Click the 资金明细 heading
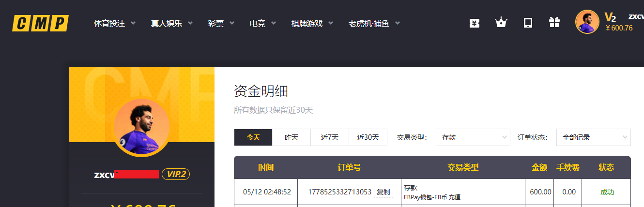The width and height of the screenshot is (644, 207). click(261, 91)
